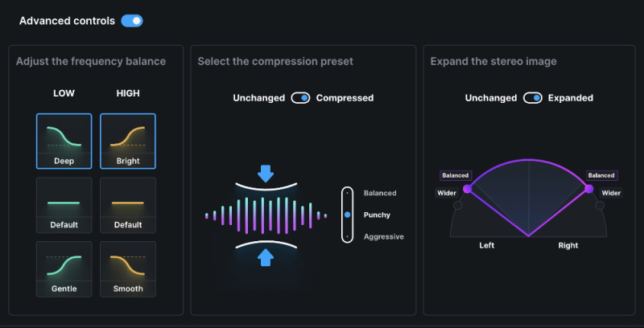Choose the Default low frequency curve
The height and width of the screenshot is (328, 644).
coord(64,205)
